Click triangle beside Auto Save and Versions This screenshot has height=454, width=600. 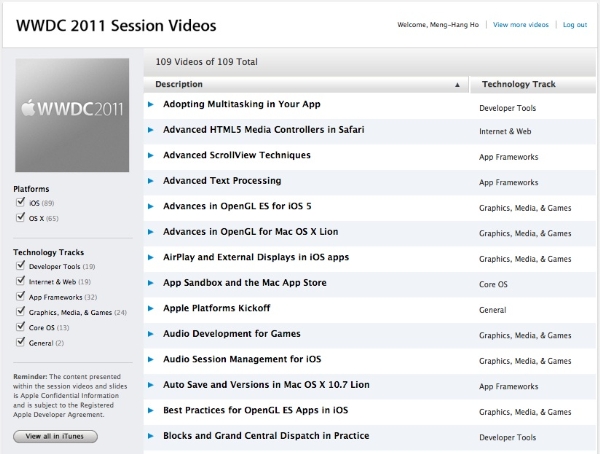pos(151,385)
